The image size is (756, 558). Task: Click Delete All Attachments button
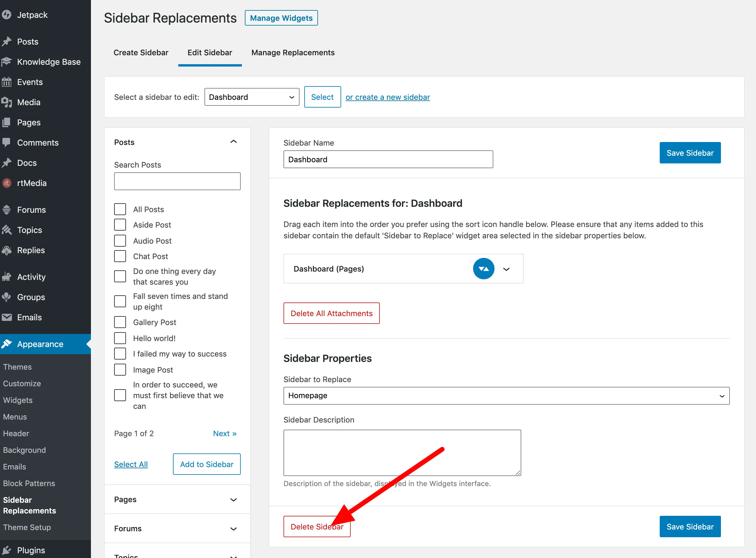point(331,313)
